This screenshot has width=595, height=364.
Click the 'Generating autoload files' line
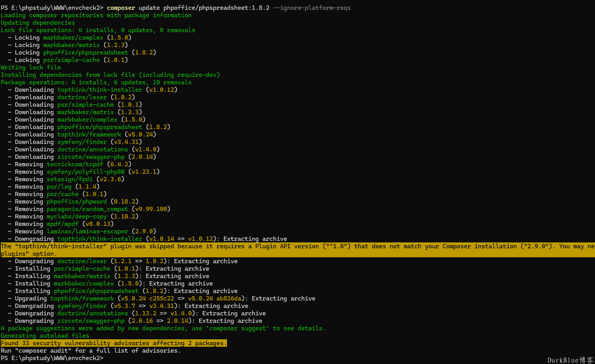(44, 335)
